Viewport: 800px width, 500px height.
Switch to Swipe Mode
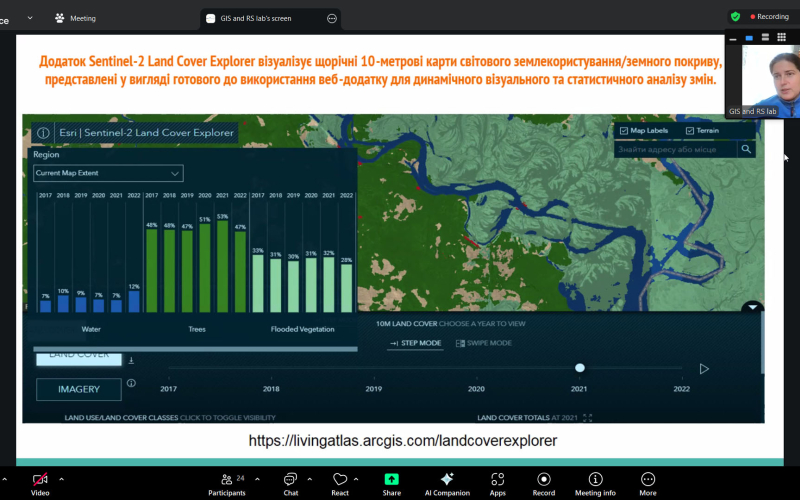[x=483, y=343]
